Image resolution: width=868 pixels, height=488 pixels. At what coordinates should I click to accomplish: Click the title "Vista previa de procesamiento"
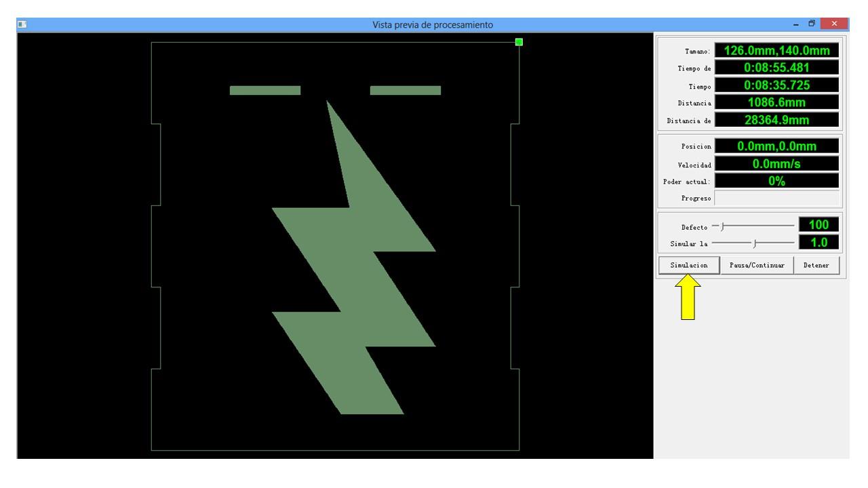point(433,25)
